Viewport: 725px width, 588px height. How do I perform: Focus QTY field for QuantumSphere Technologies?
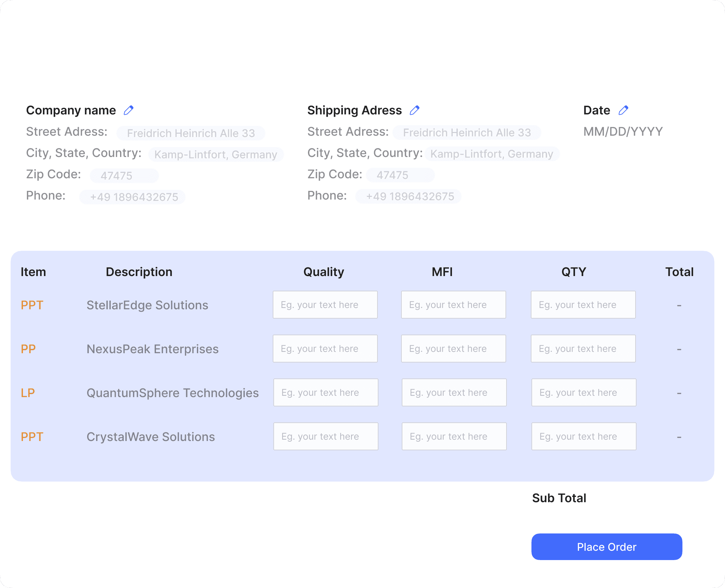(x=583, y=392)
